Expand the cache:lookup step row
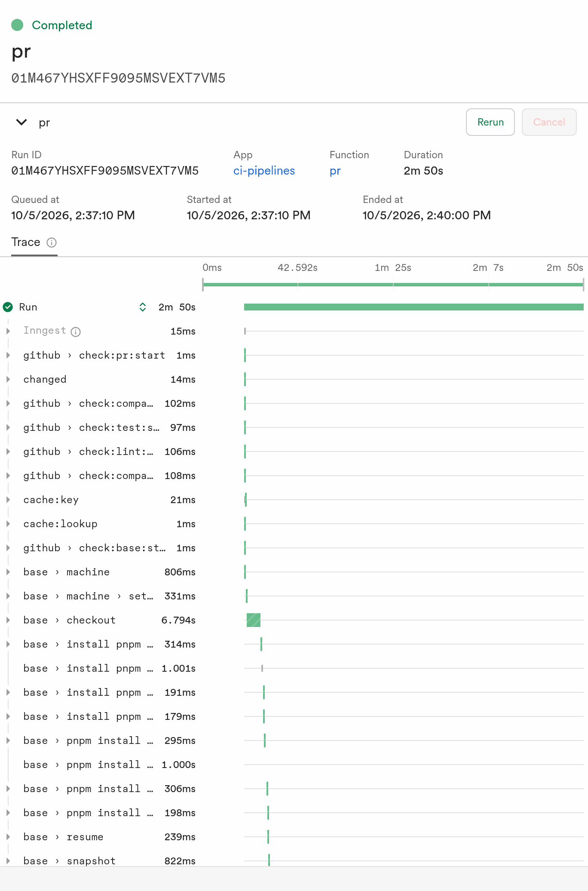Screen dimensions: 588x891 pyautogui.click(x=8, y=524)
